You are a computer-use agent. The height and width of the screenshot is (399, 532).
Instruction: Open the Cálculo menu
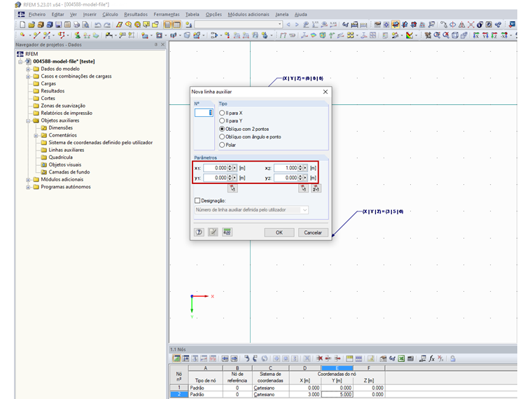(x=111, y=14)
